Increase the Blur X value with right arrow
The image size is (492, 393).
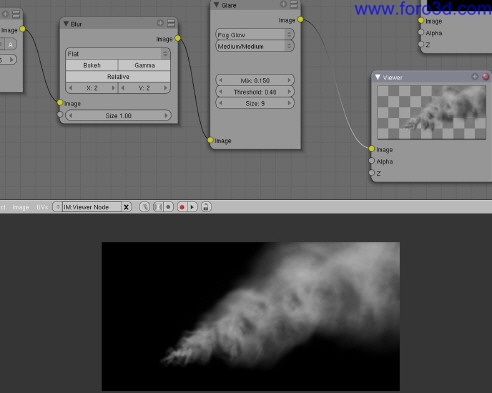click(113, 88)
